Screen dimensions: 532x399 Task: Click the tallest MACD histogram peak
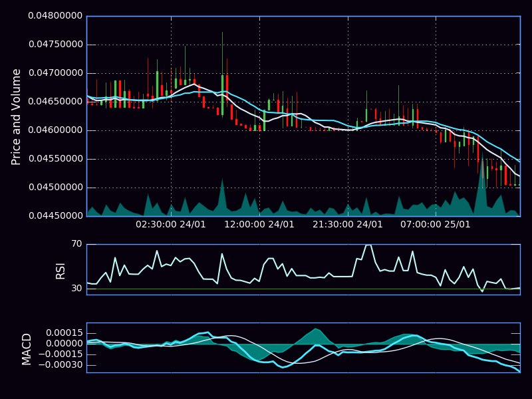317,336
